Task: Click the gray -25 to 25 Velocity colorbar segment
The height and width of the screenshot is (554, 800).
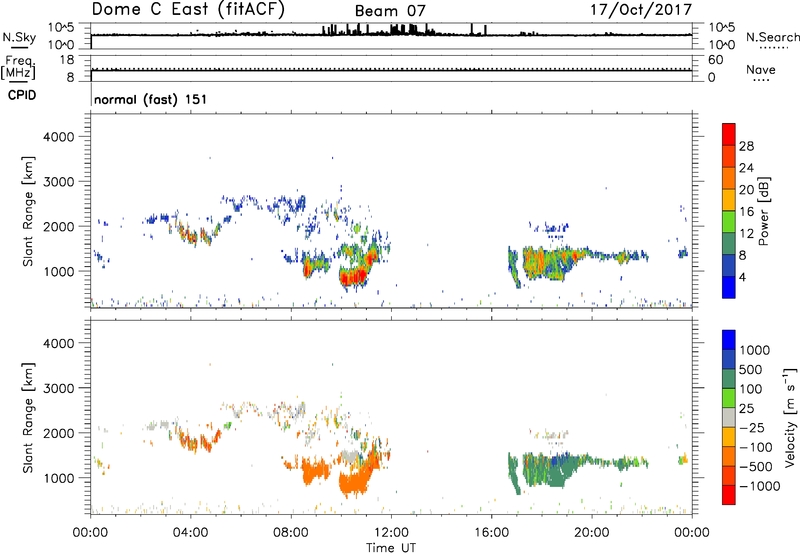Action: 729,417
